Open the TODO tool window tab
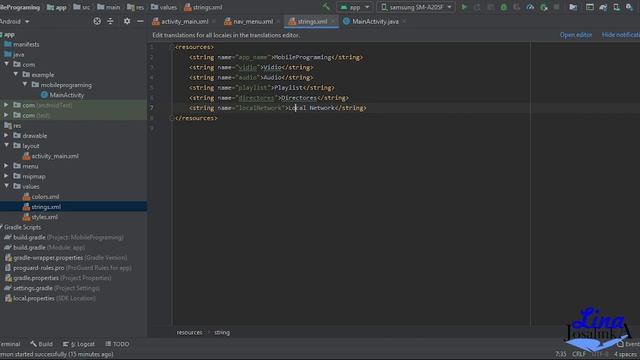The width and height of the screenshot is (640, 360). (117, 344)
